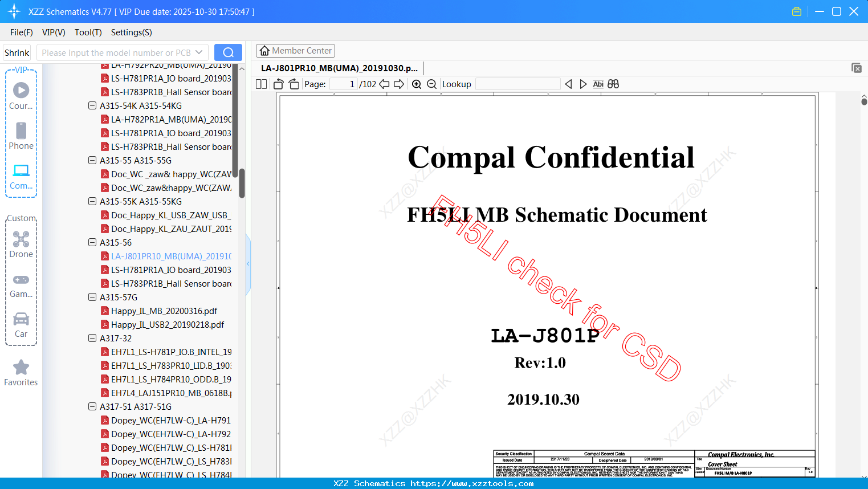Viewport: 868px width, 489px height.
Task: Rotate the page clockwise
Action: 294,84
